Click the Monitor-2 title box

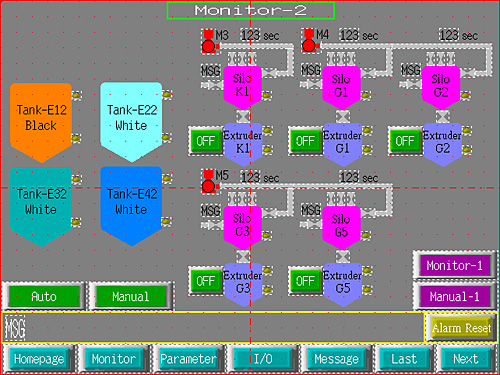251,11
